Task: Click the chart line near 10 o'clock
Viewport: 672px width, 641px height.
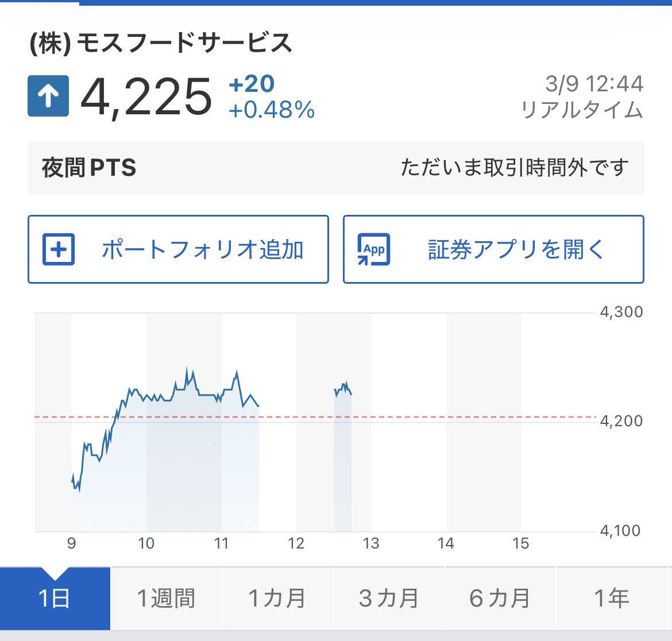Action: (x=147, y=396)
